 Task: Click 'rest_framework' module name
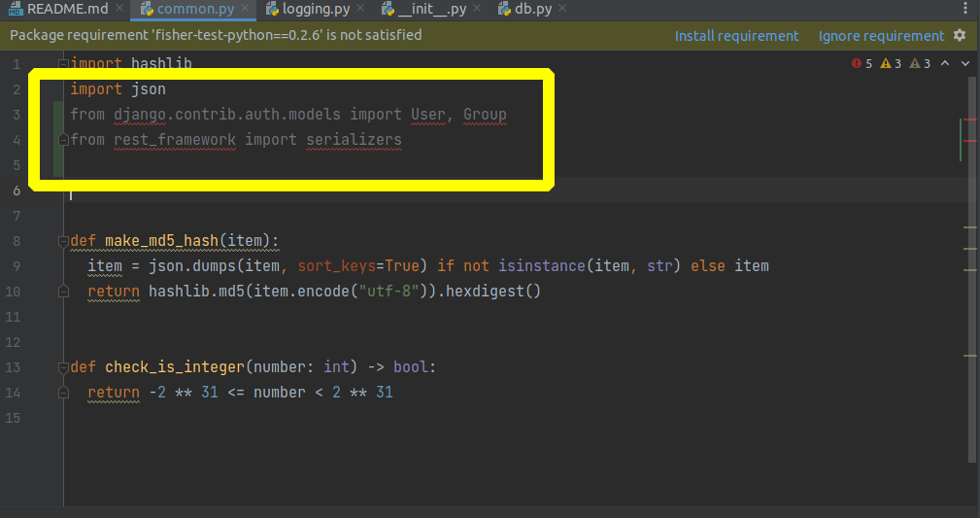tap(175, 140)
